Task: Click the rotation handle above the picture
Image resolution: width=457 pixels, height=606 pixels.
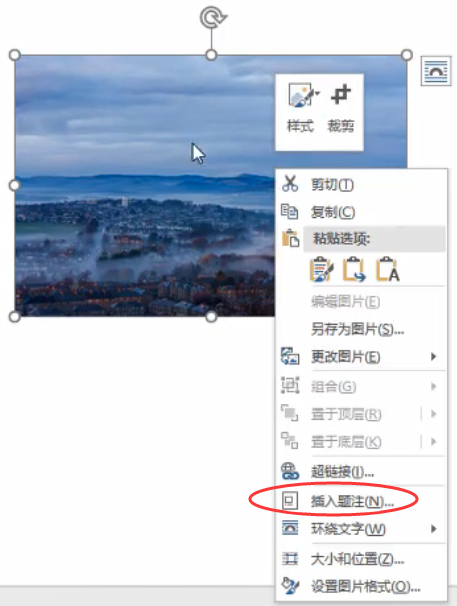Action: tap(212, 18)
